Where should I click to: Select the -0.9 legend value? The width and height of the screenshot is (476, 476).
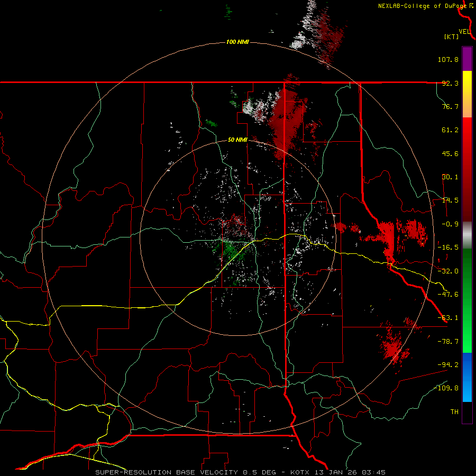(x=450, y=224)
